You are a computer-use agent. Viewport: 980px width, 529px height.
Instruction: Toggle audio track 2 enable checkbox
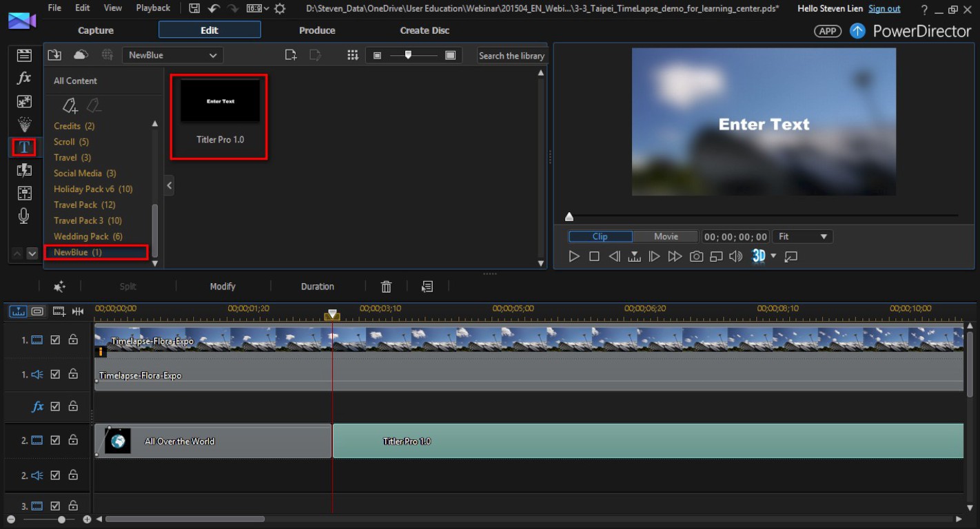(55, 475)
